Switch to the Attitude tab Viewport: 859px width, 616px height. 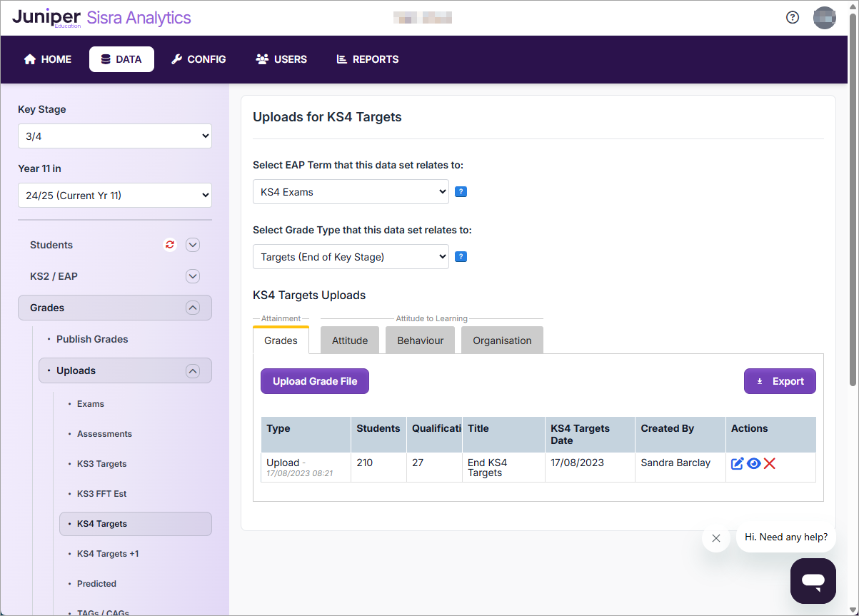350,340
